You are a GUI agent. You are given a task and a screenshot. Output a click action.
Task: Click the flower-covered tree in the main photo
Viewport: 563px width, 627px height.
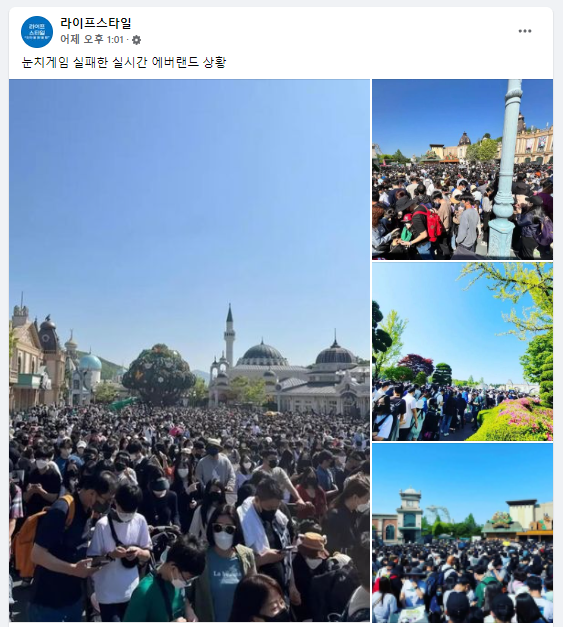158,373
